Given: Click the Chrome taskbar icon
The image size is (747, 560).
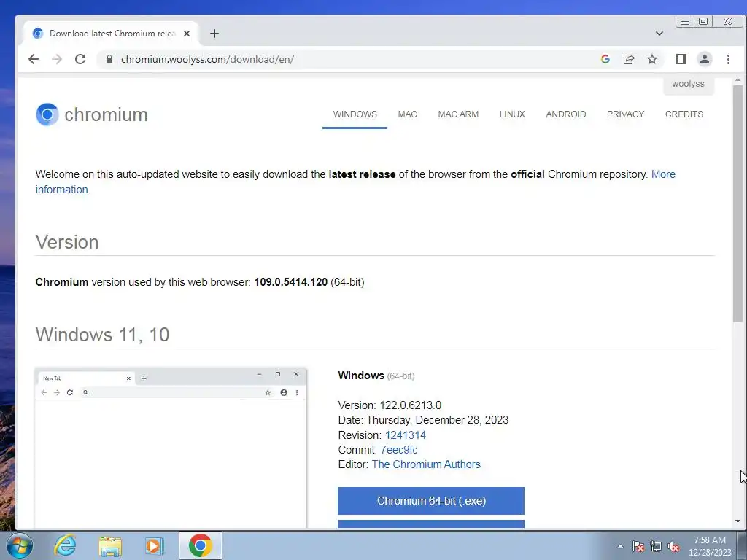Looking at the screenshot, I should coord(201,545).
